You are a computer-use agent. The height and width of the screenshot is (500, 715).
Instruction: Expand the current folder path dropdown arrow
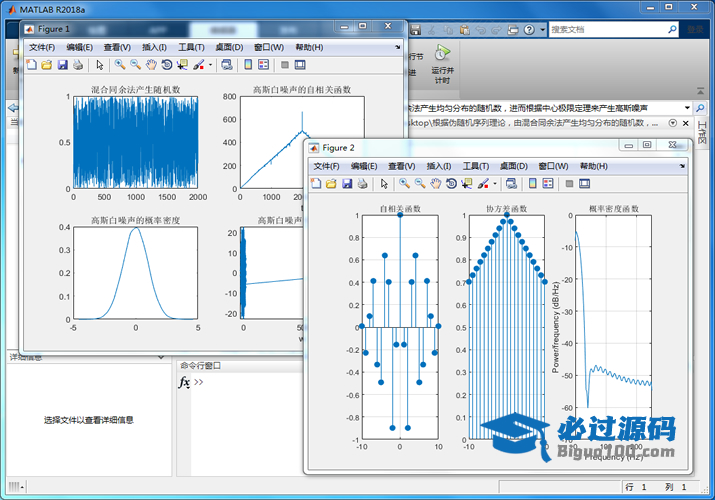pyautogui.click(x=689, y=107)
